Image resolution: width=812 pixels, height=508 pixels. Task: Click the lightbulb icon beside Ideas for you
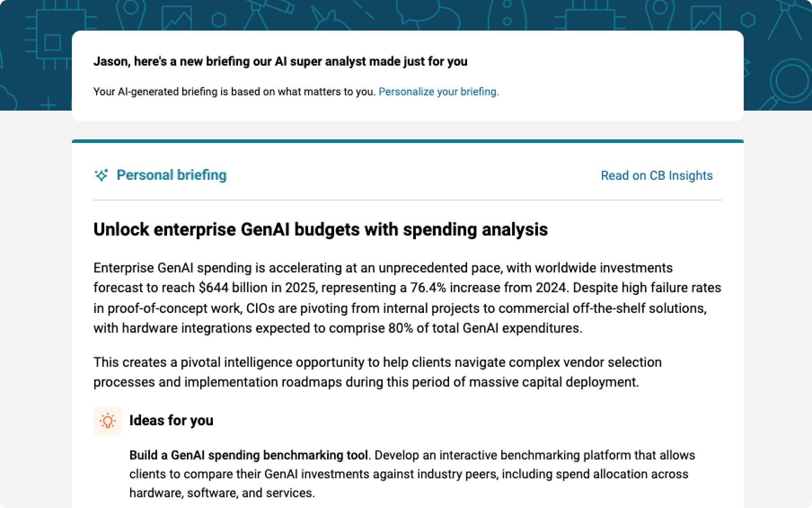point(108,421)
